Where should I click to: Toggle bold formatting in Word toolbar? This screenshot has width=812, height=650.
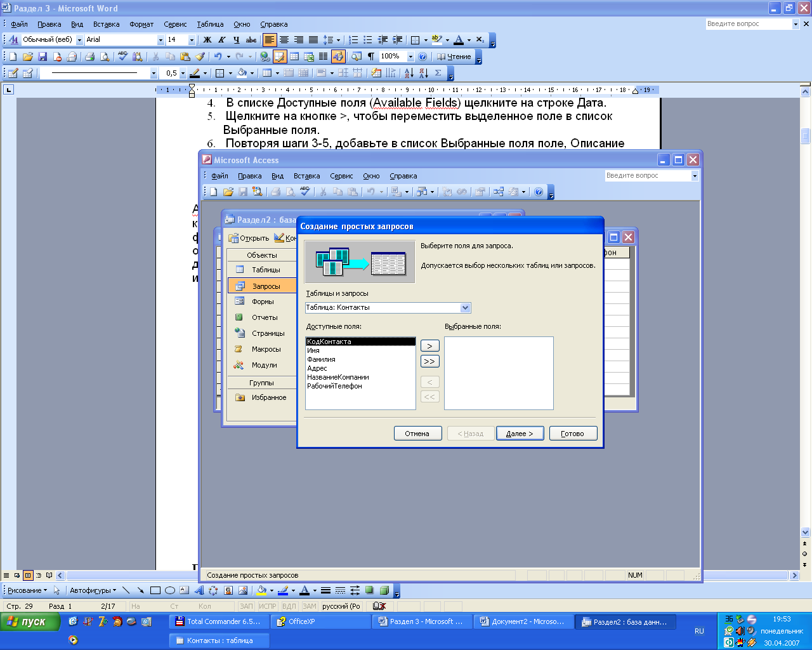pos(207,40)
